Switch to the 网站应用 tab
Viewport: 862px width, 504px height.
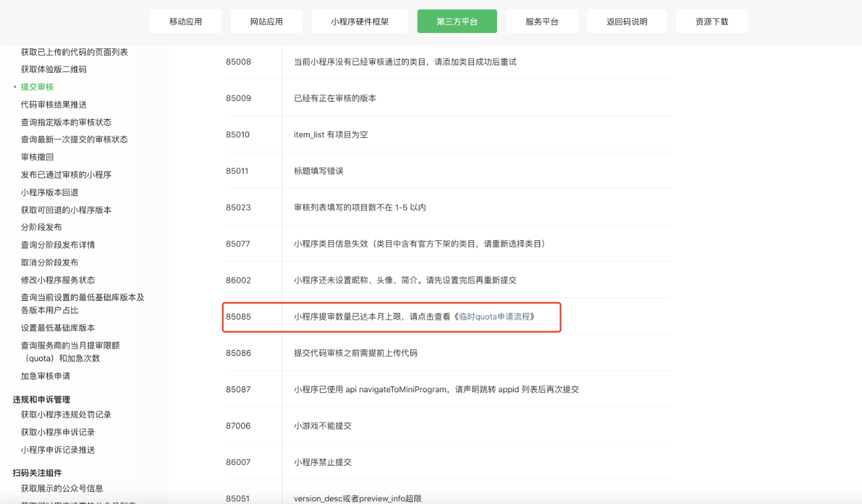[267, 22]
